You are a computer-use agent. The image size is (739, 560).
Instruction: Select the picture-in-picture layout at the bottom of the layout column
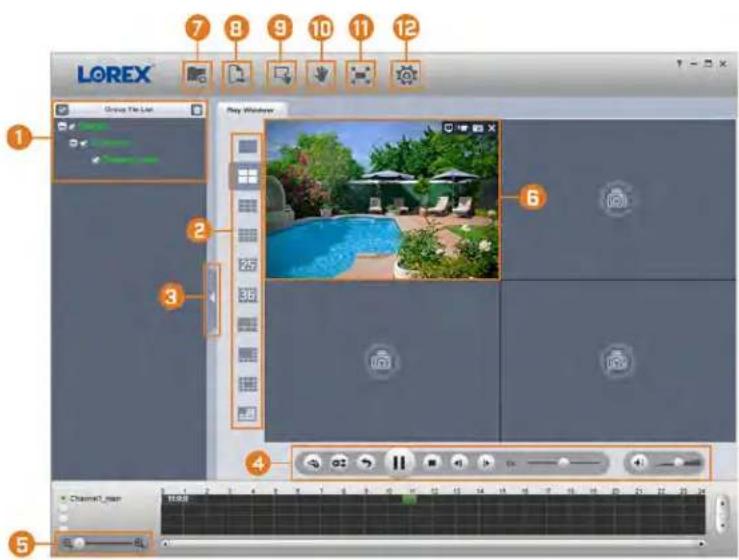tap(247, 414)
